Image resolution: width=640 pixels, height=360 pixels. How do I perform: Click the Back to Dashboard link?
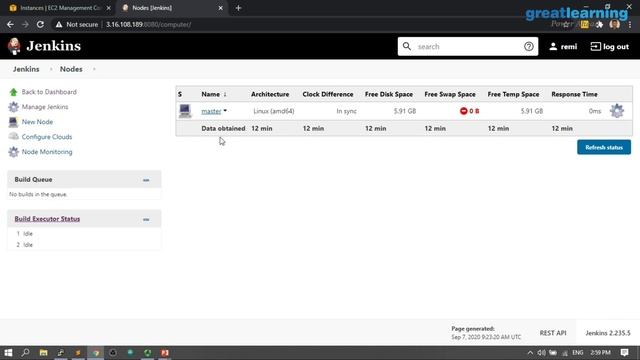(x=49, y=92)
